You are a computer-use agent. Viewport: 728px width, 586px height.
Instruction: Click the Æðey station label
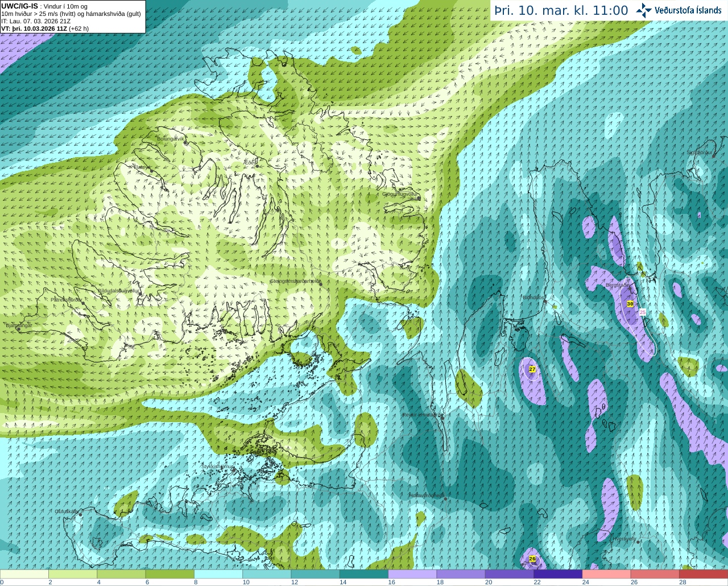(x=250, y=162)
